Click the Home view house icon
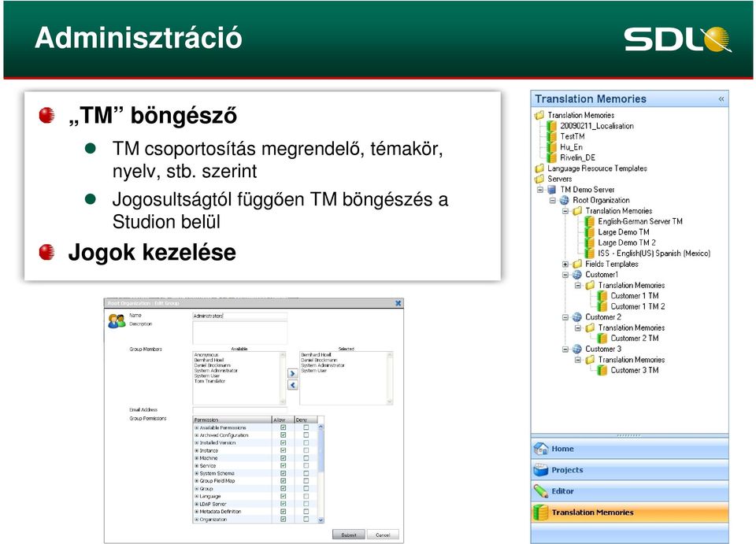This screenshot has height=544, width=756. click(541, 449)
